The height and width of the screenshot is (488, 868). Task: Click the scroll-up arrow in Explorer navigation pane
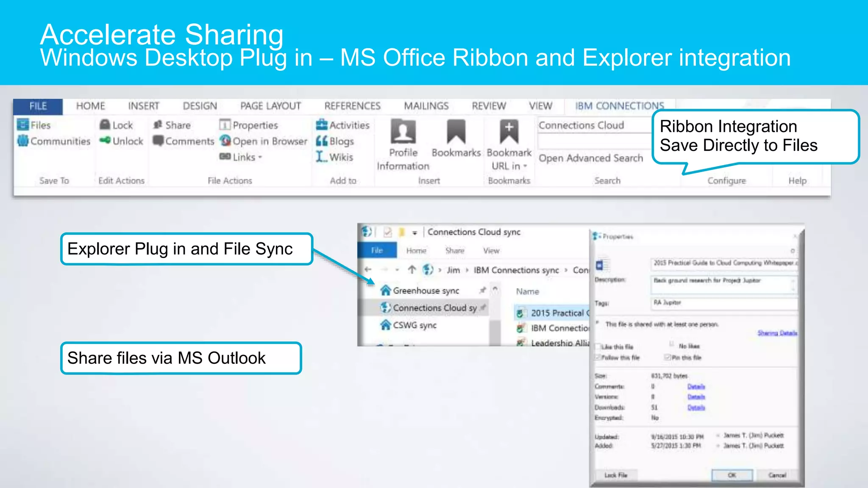pos(495,290)
